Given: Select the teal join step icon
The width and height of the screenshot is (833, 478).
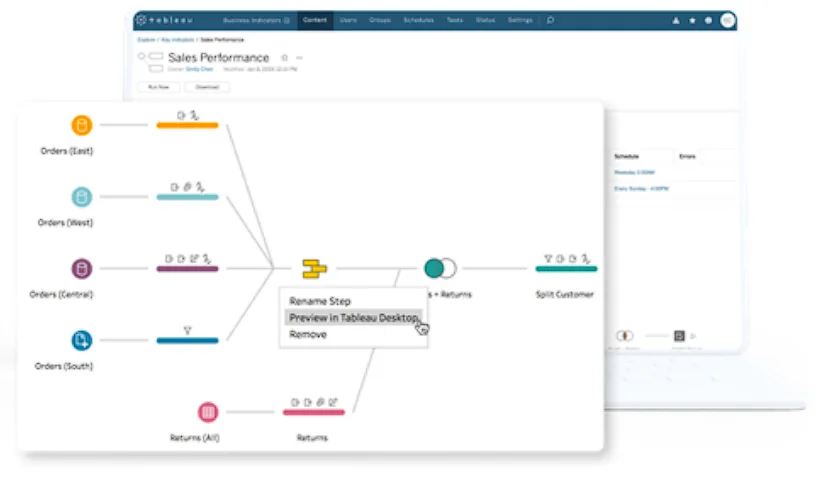Looking at the screenshot, I should (x=440, y=268).
